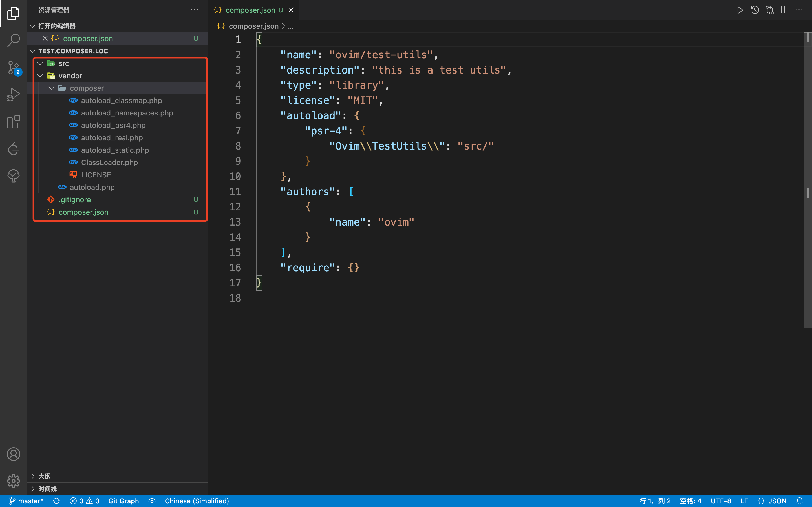Open notifications bell in status bar
The height and width of the screenshot is (507, 812).
tap(800, 501)
